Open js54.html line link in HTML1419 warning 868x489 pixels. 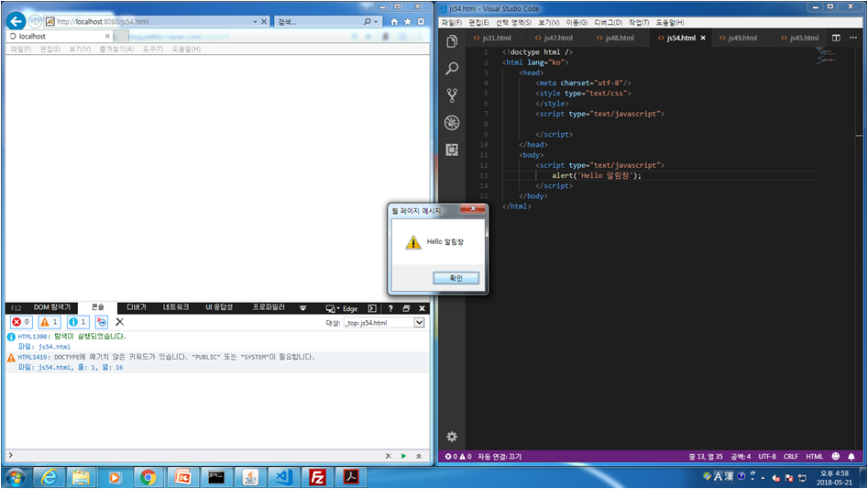pos(81,367)
